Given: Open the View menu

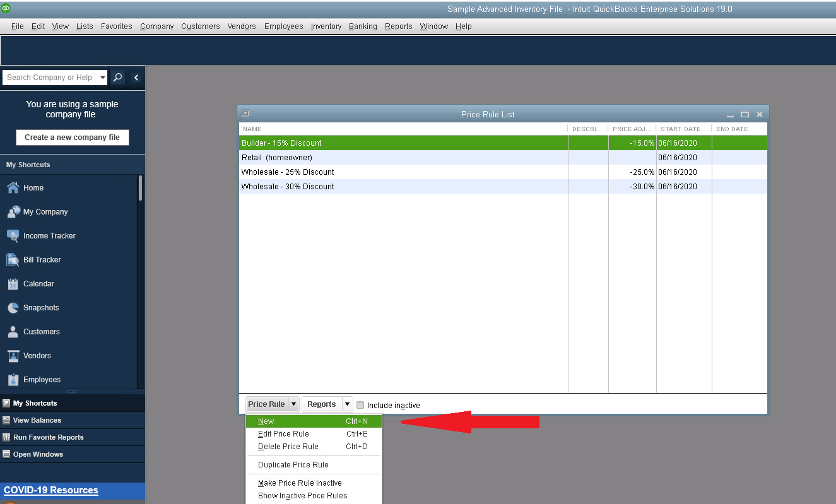Looking at the screenshot, I should coord(61,26).
